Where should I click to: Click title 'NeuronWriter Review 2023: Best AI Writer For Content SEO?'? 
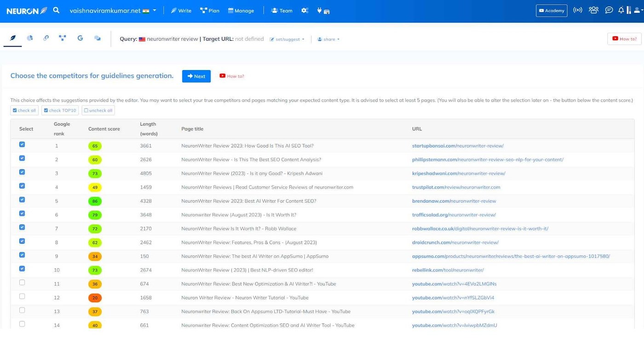[x=249, y=201]
